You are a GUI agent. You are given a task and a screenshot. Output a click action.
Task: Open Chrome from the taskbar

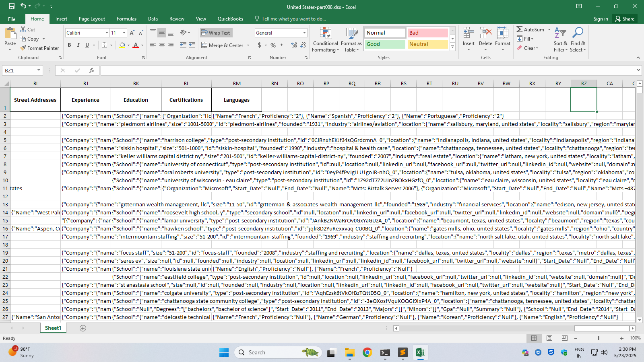[367, 353]
